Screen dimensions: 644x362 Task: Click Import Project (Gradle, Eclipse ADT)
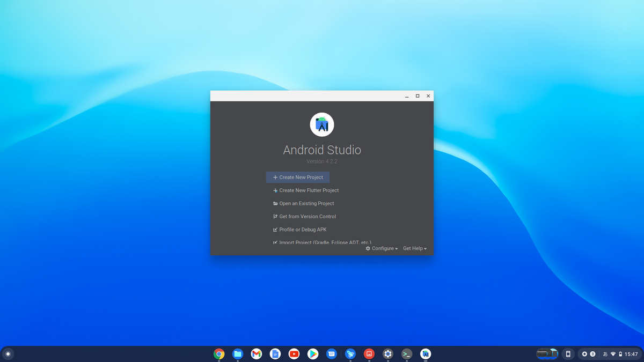(x=321, y=242)
